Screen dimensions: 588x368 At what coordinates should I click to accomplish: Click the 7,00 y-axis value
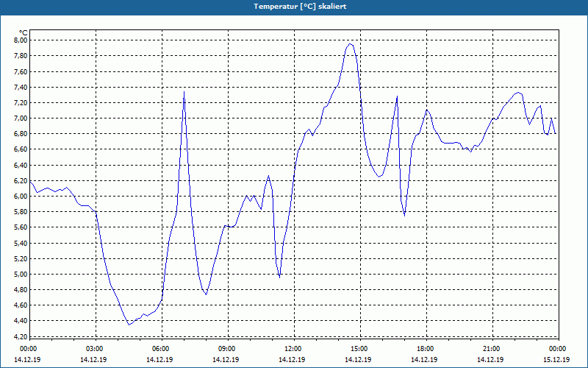click(x=21, y=118)
